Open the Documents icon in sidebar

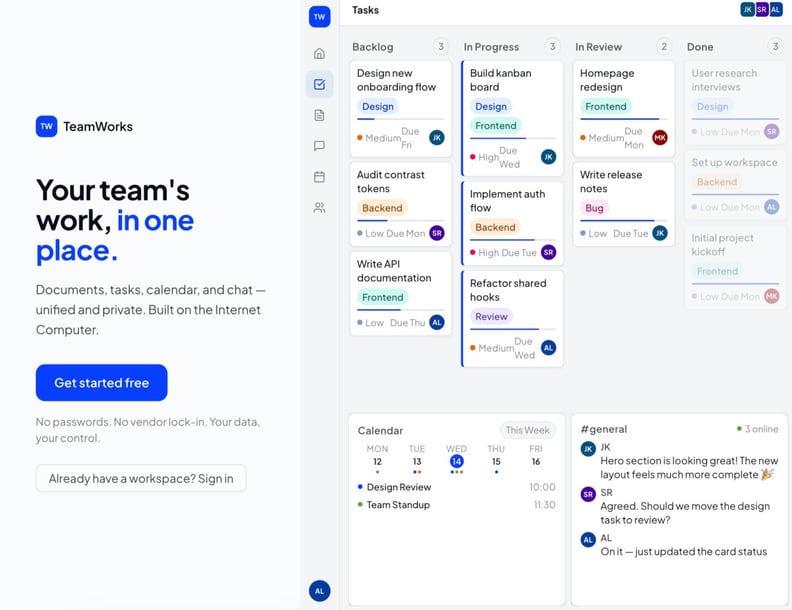click(x=319, y=115)
